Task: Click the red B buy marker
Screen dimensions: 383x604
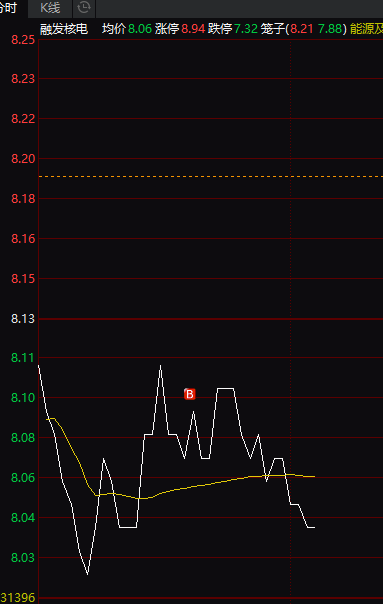Action: point(190,394)
